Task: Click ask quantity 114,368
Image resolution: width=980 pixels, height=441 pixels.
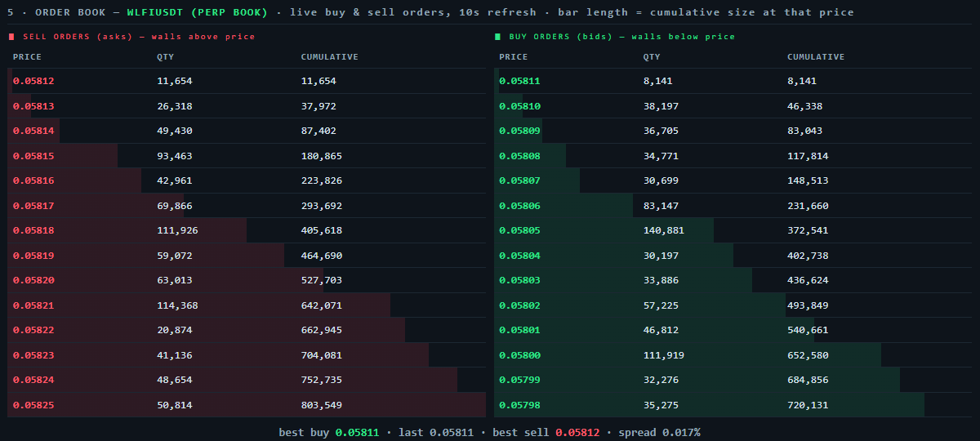Action: (177, 305)
